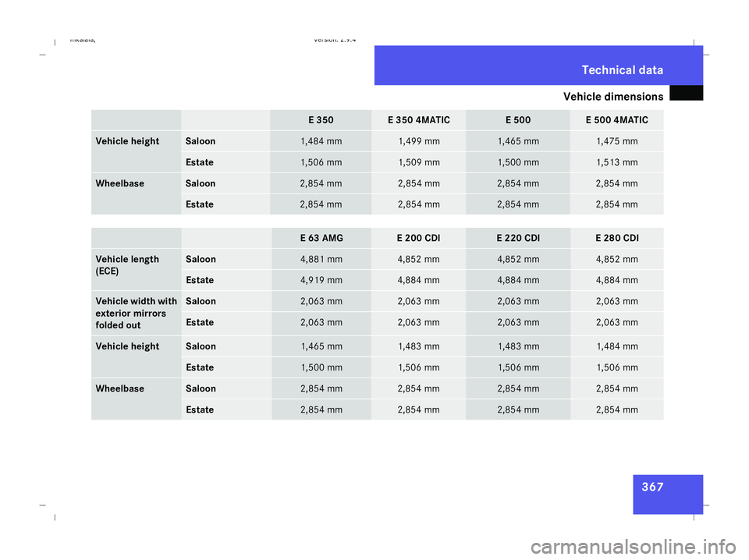Click the 1,513 mm value
Image resolution: width=749 pixels, height=560 pixels.
(x=616, y=162)
